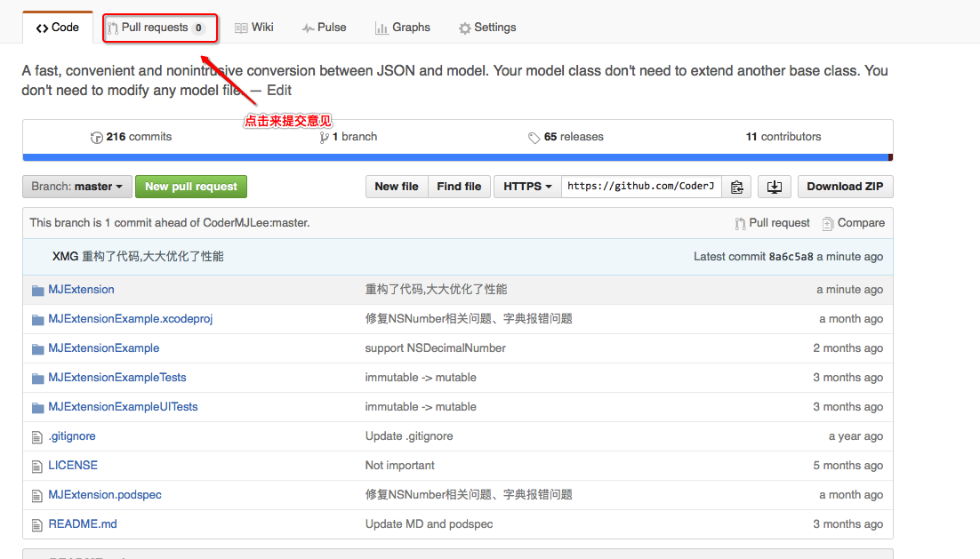This screenshot has height=559, width=980.
Task: Click the clone in desktop download icon
Action: point(775,187)
